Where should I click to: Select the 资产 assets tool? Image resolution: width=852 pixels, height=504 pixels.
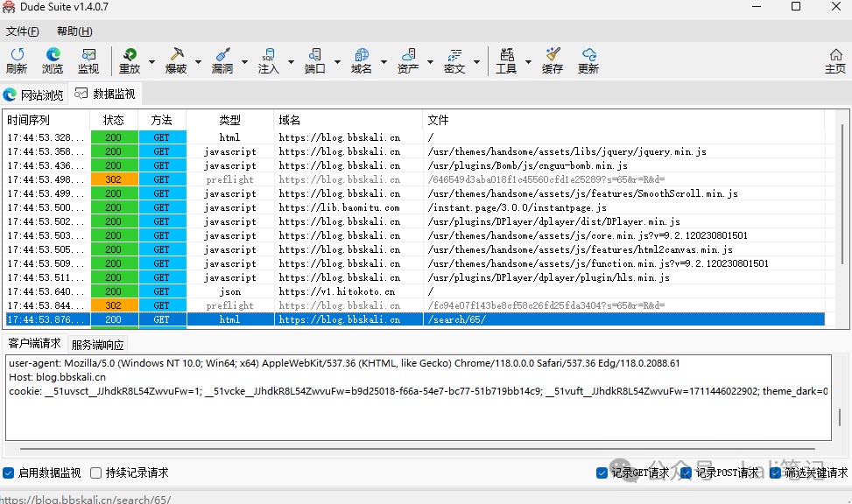coord(408,60)
